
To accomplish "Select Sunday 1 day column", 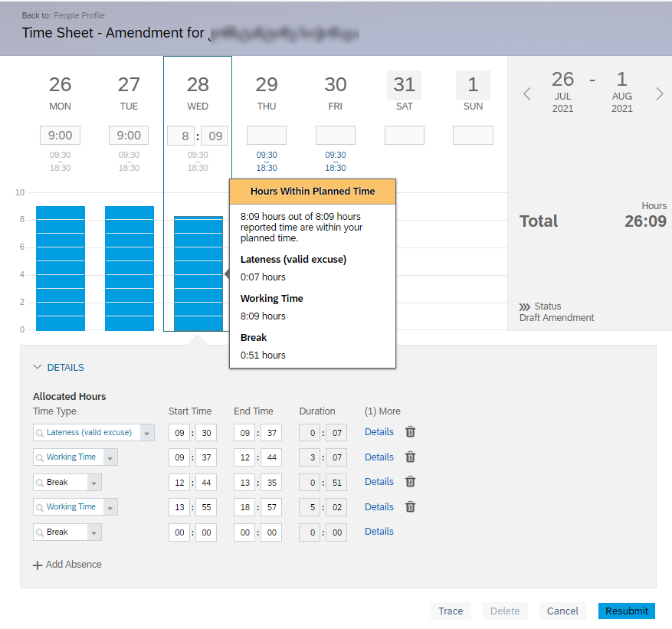I will [x=473, y=93].
